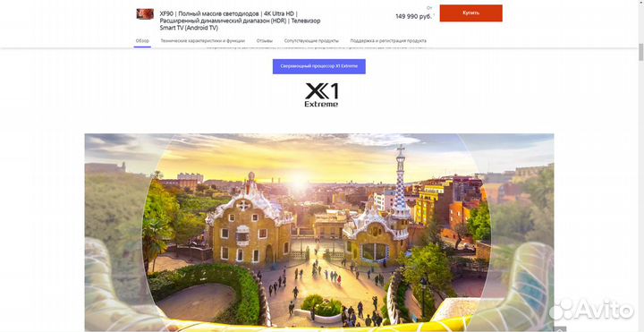The image size is (644, 332).
Task: Click the X1 Extreme logo
Action: click(x=322, y=95)
